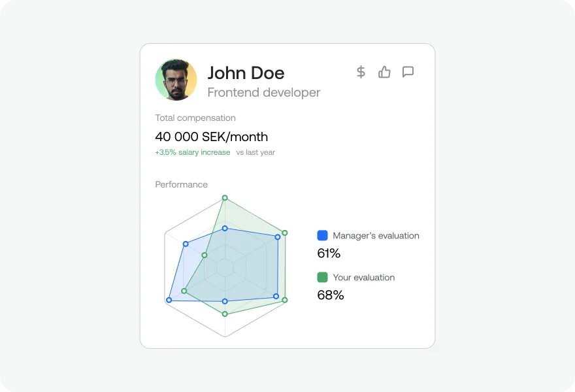Viewport: 575px width, 392px height.
Task: Click the top blue radar data point
Action: click(225, 229)
